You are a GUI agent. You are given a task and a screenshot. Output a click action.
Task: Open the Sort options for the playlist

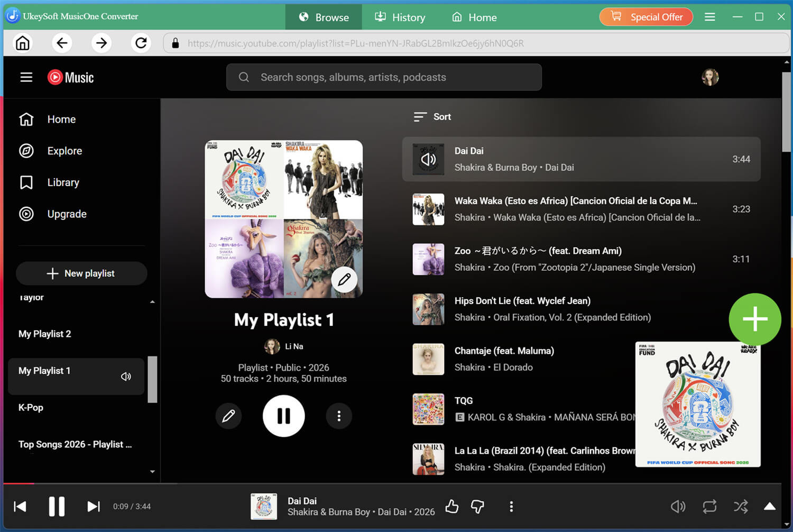432,117
